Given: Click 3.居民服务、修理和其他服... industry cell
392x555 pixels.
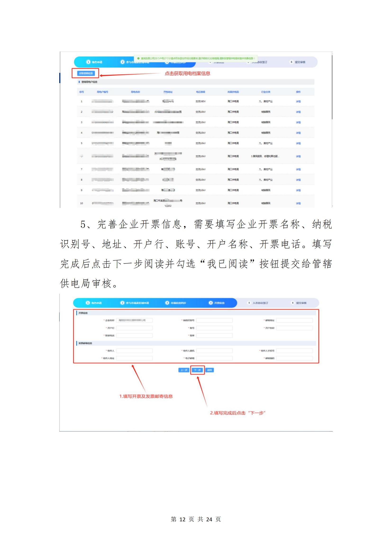Looking at the screenshot, I should pos(265,156).
